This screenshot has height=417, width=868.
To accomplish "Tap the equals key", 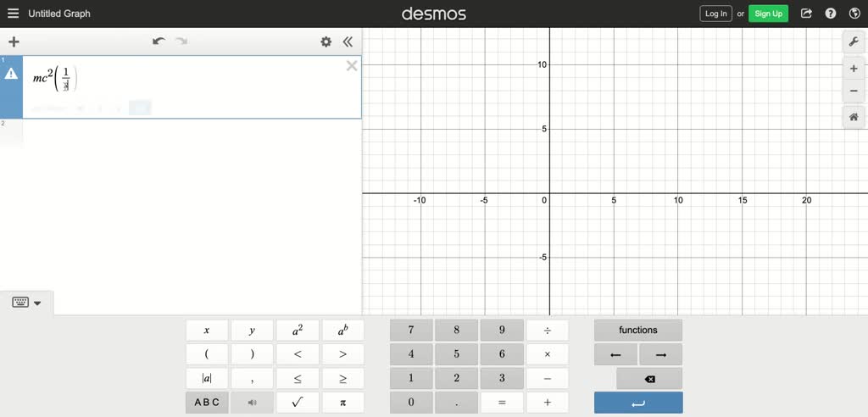I will (x=502, y=403).
